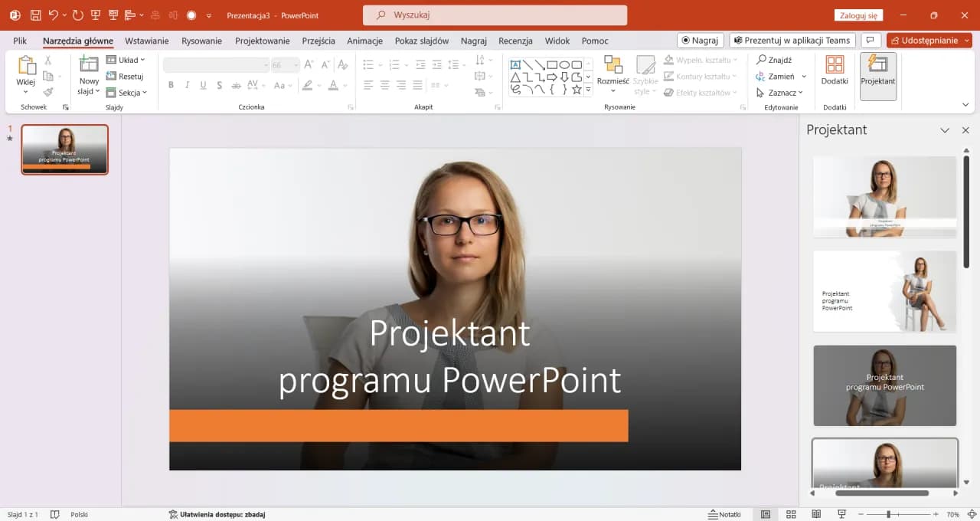Select the Bold formatting icon
The width and height of the screenshot is (980, 521).
(171, 85)
